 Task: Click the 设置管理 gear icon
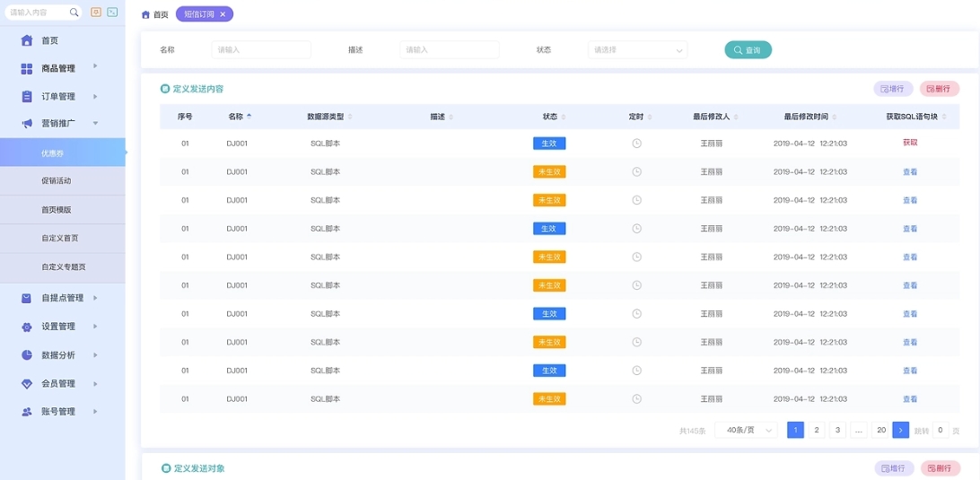(x=26, y=327)
